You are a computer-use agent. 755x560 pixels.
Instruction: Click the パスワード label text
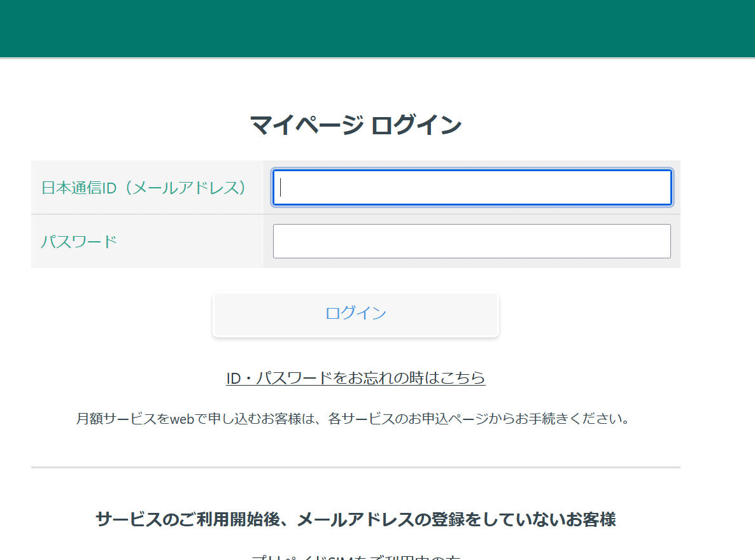coord(79,242)
